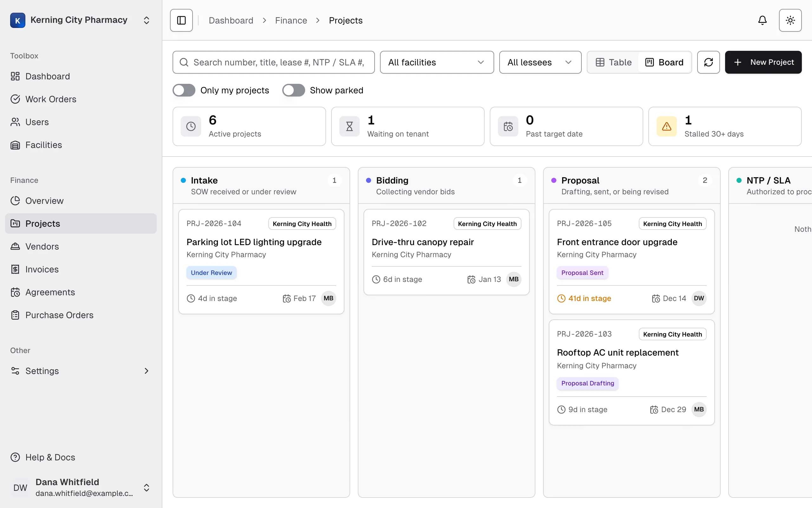This screenshot has width=812, height=508.
Task: Click the purple Proposal stage color dot
Action: (554, 180)
